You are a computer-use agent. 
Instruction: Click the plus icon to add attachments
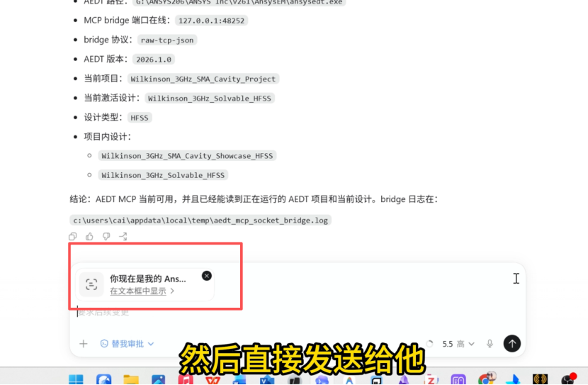coord(84,344)
